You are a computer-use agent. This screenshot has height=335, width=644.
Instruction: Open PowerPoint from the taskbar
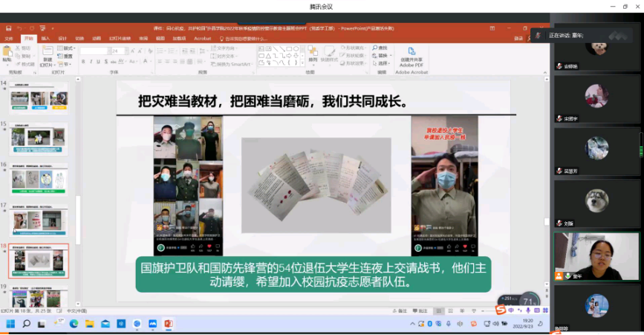click(x=168, y=324)
